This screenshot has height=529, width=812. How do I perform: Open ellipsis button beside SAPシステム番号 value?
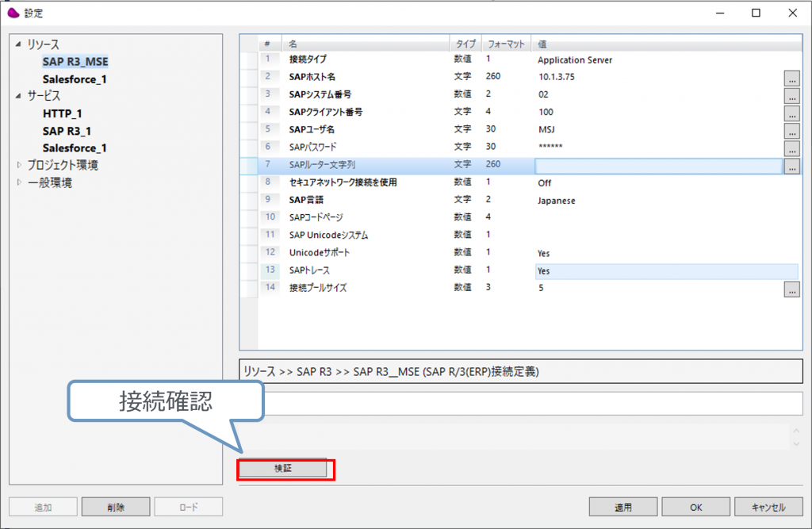(x=791, y=95)
